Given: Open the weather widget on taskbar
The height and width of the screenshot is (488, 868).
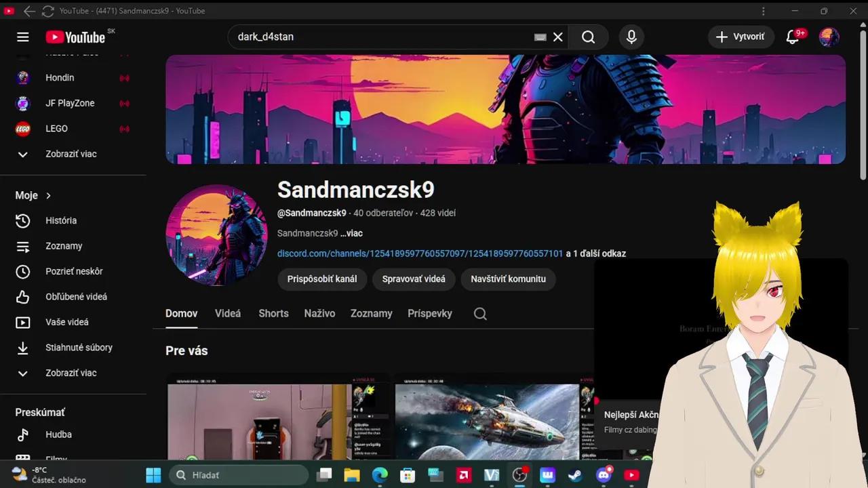Looking at the screenshot, I should [49, 475].
